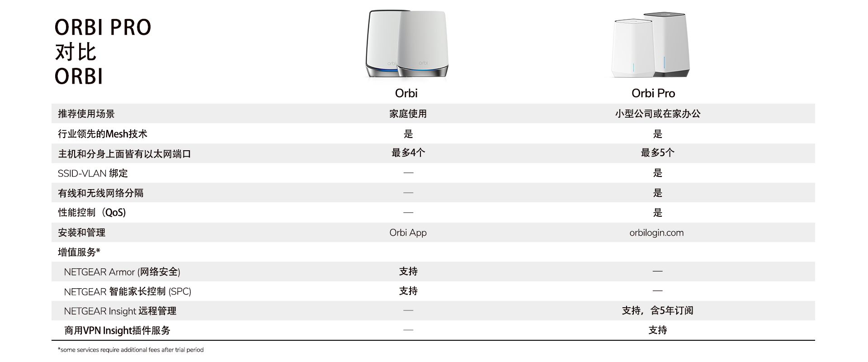
Task: Click the Orbi Pro product image
Action: point(651,45)
